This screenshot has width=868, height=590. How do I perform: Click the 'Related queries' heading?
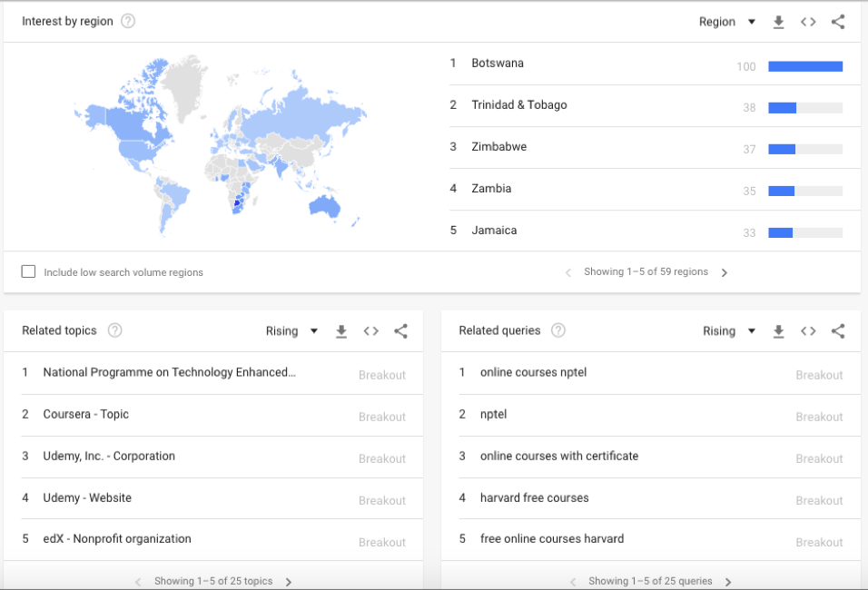[x=499, y=330]
